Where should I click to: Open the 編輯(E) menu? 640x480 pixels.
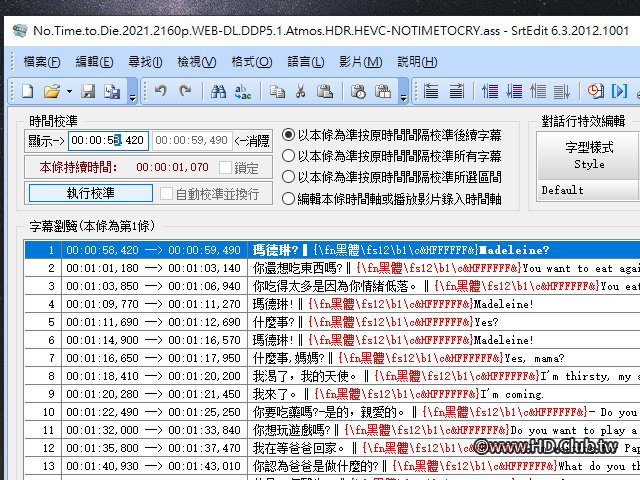94,62
